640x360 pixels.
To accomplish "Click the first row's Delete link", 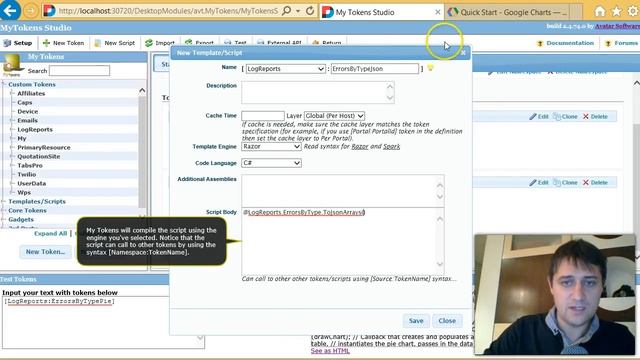I will [595, 116].
